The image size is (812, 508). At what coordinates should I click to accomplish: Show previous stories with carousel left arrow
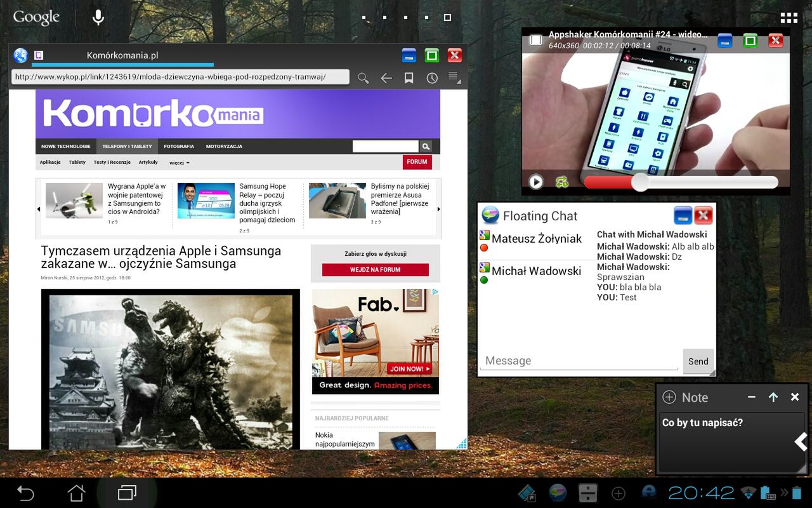tap(39, 209)
